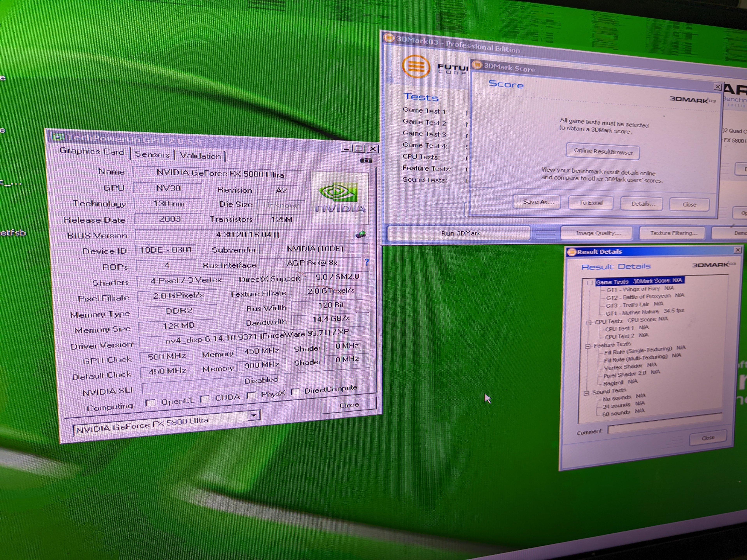The image size is (747, 560).
Task: Click the Online ResultBrowser button
Action: coord(603,151)
